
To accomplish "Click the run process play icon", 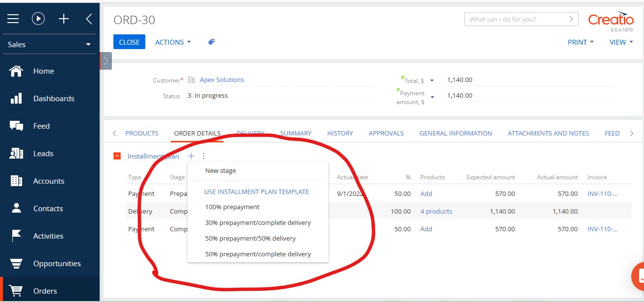I will 38,19.
